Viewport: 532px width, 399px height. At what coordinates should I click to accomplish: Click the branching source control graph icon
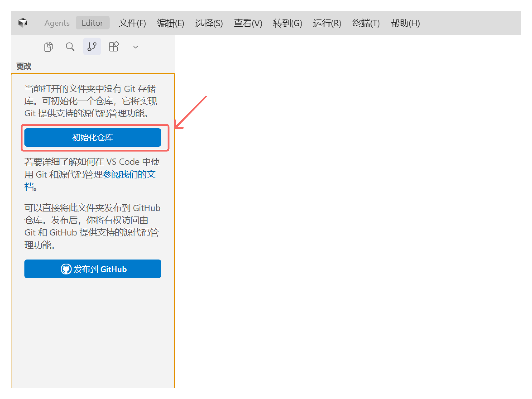coord(92,46)
